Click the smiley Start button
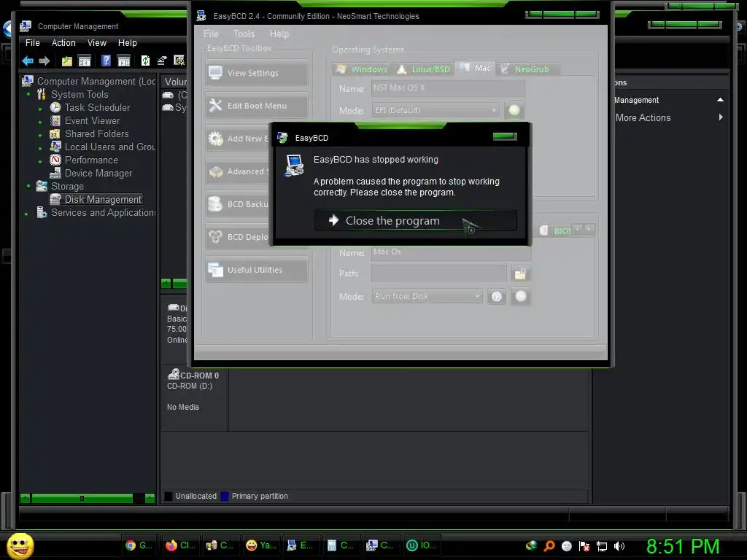 click(x=20, y=545)
